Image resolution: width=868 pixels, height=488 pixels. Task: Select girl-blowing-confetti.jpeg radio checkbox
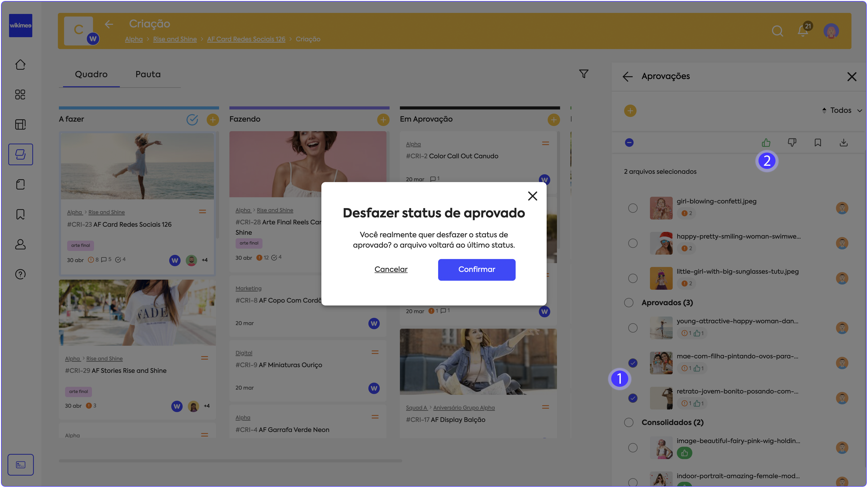point(633,208)
